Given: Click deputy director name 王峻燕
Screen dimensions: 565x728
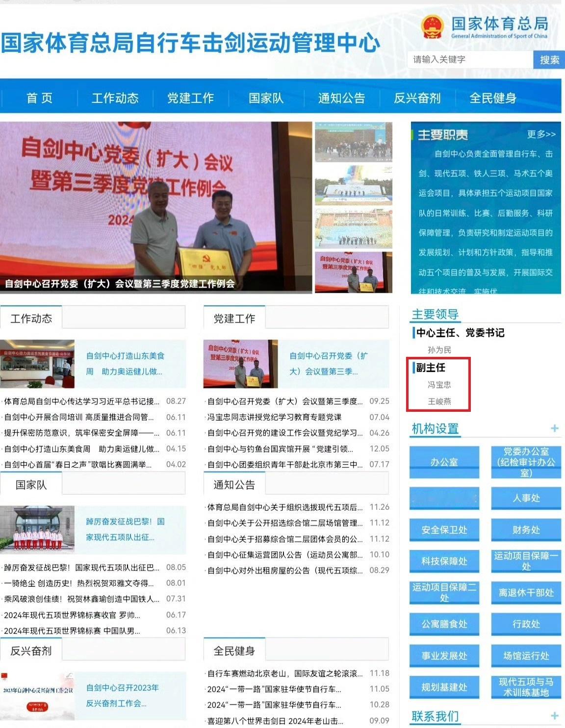Looking at the screenshot, I should tap(439, 402).
